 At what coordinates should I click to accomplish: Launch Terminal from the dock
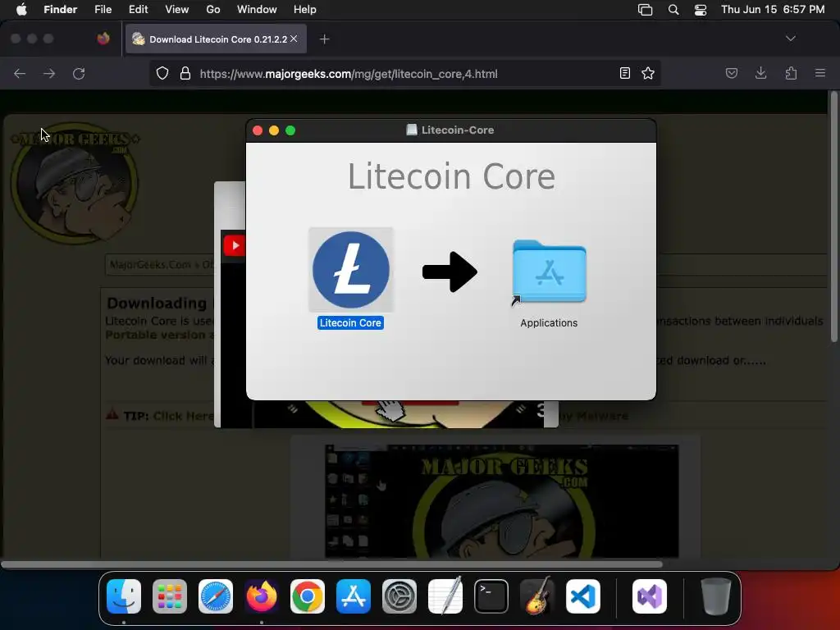pos(491,597)
